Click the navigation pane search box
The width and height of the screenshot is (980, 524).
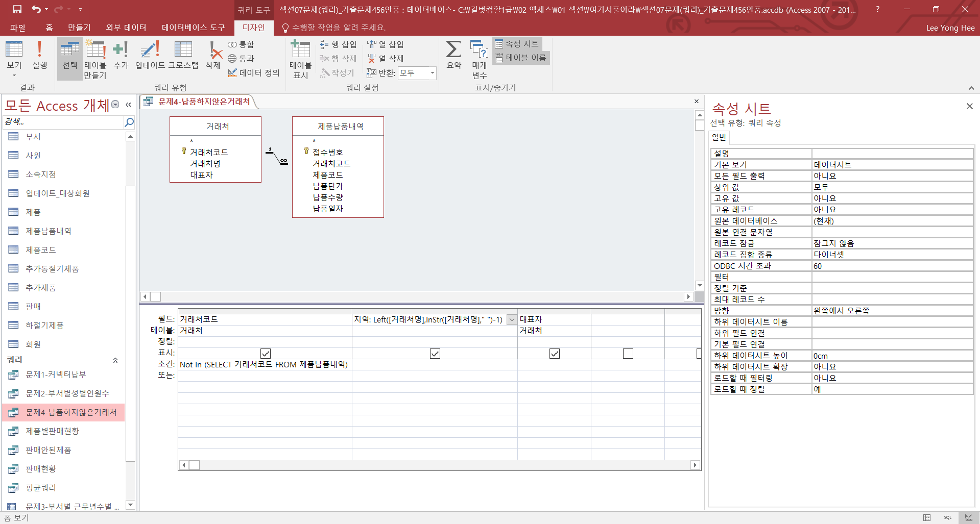(63, 122)
